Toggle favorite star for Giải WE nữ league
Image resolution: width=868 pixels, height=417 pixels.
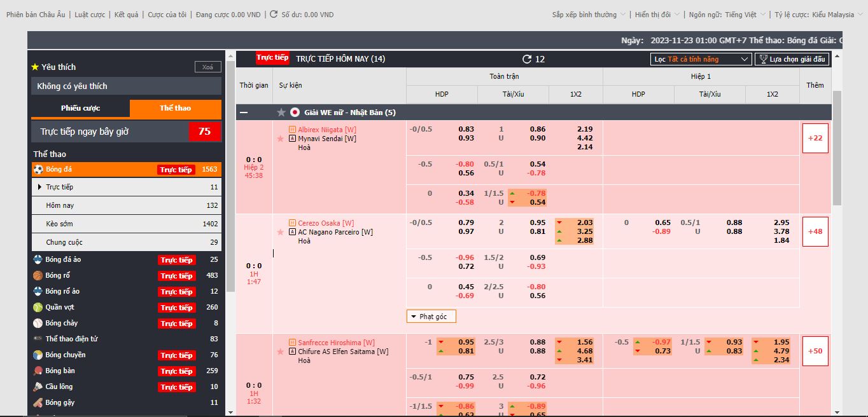tap(281, 113)
